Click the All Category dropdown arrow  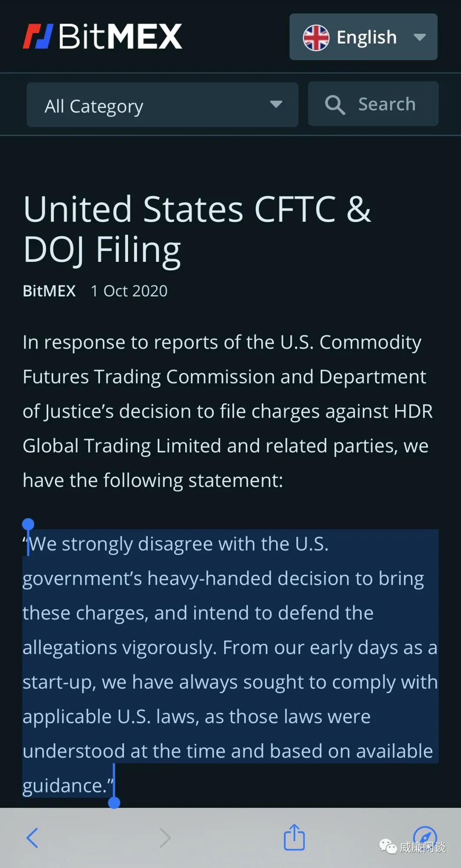coord(276,104)
